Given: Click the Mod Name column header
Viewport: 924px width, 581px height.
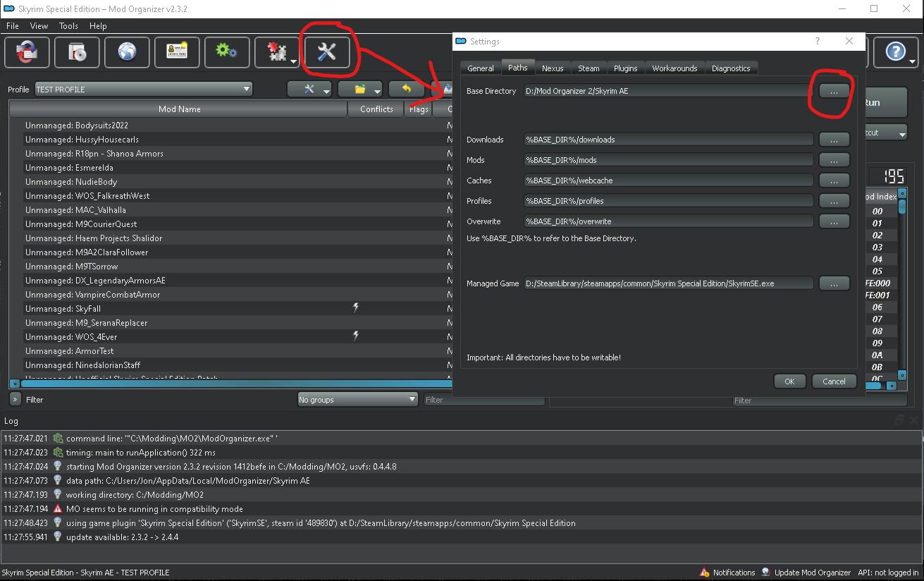Looking at the screenshot, I should click(179, 109).
